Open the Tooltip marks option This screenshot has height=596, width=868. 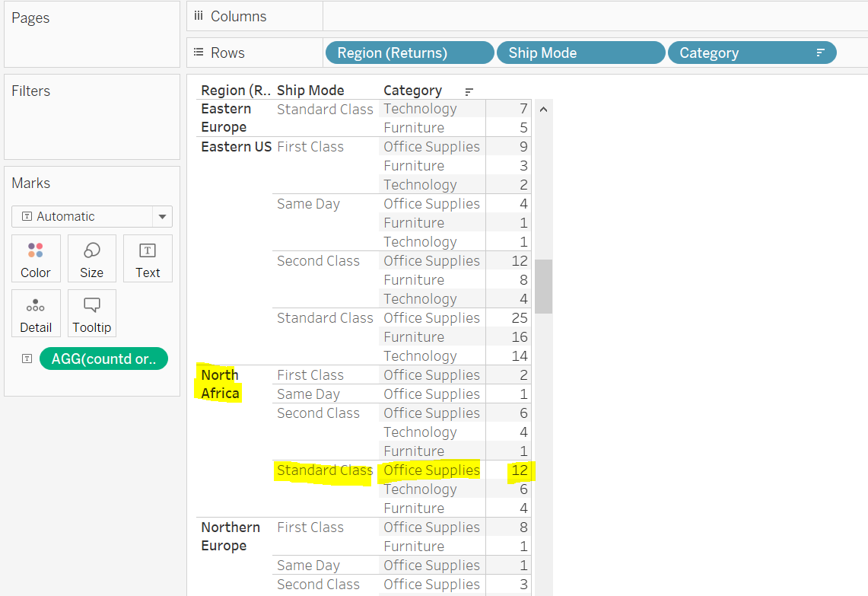click(x=91, y=313)
